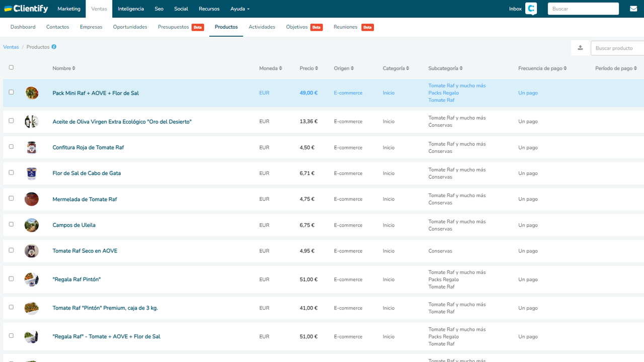Click the info icon beside Productos breadcrumb
This screenshot has height=362, width=644.
point(54,47)
